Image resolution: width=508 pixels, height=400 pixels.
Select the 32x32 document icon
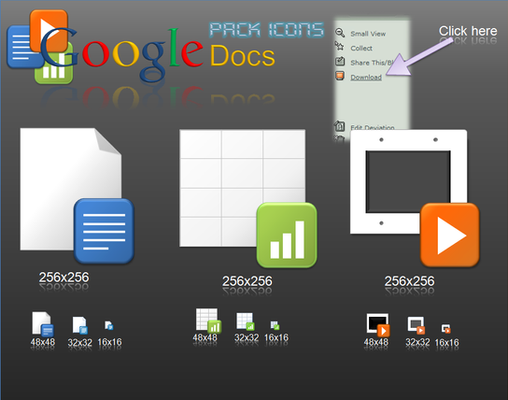[80, 325]
